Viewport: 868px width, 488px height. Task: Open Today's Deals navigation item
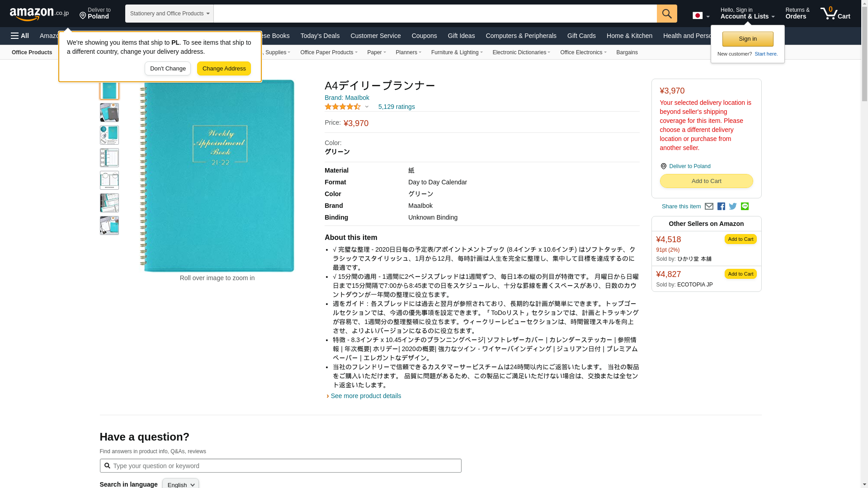(320, 36)
